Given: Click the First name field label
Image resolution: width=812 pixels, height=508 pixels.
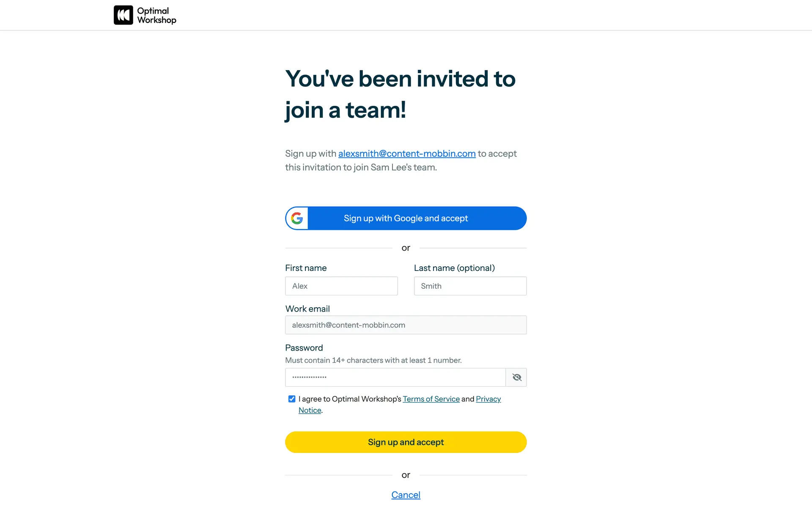Looking at the screenshot, I should point(306,268).
